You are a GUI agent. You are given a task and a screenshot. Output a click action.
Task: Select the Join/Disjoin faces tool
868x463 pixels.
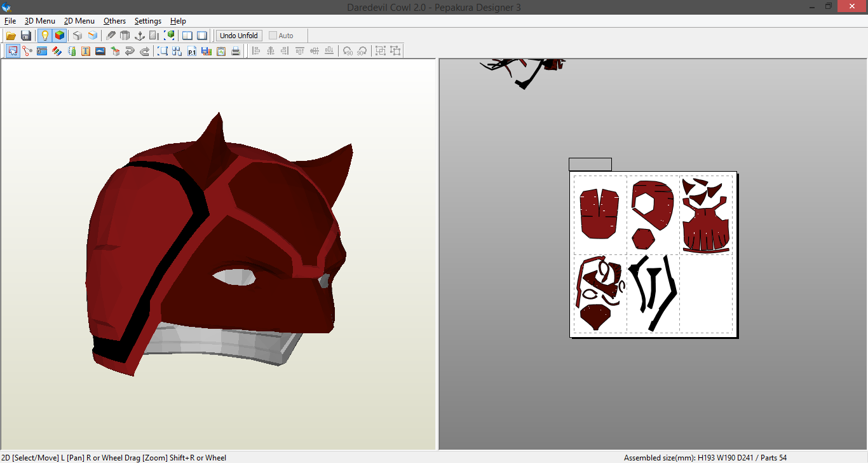pyautogui.click(x=27, y=51)
